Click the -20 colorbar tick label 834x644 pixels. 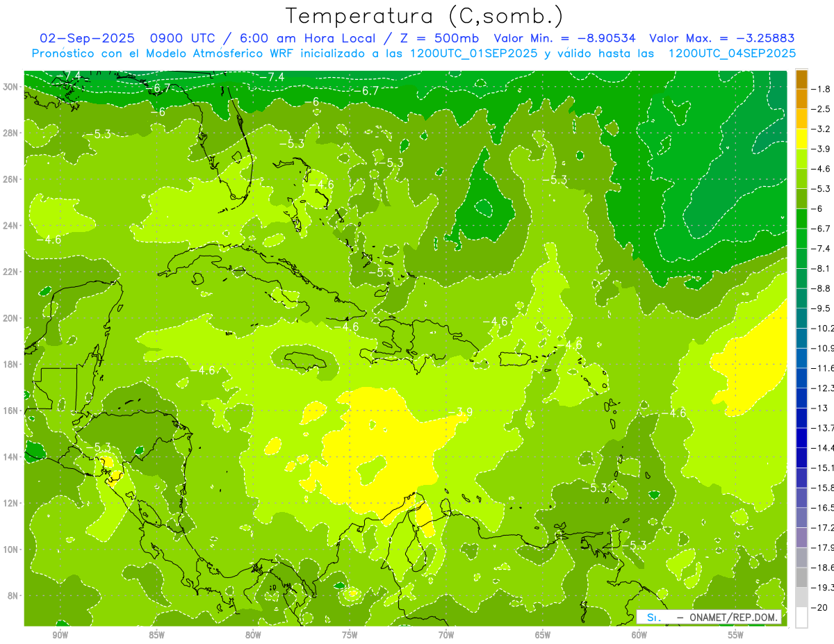click(821, 607)
